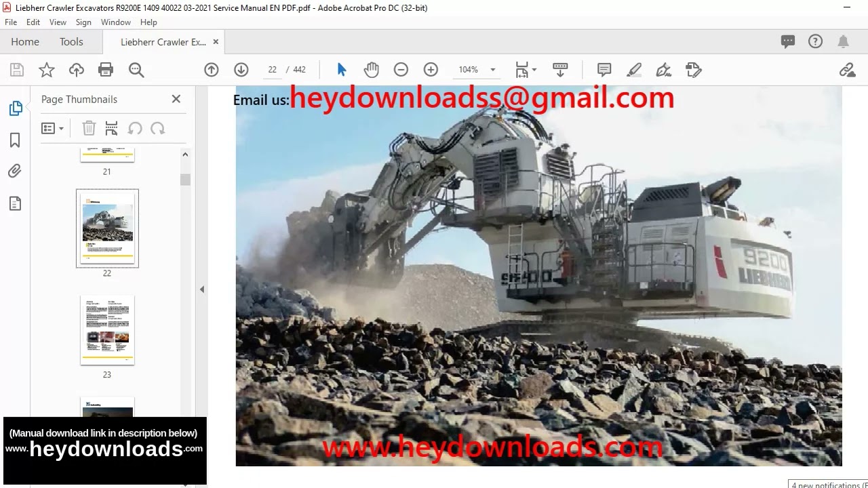Open Sign menu
The image size is (868, 488).
point(83,22)
